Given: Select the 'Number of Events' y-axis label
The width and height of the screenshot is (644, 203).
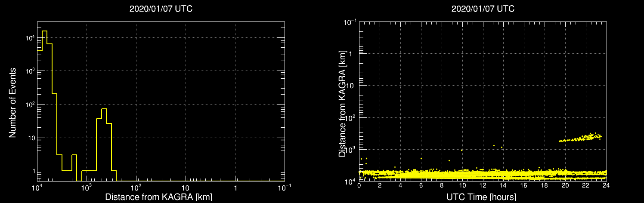Looking at the screenshot, I should point(12,102).
